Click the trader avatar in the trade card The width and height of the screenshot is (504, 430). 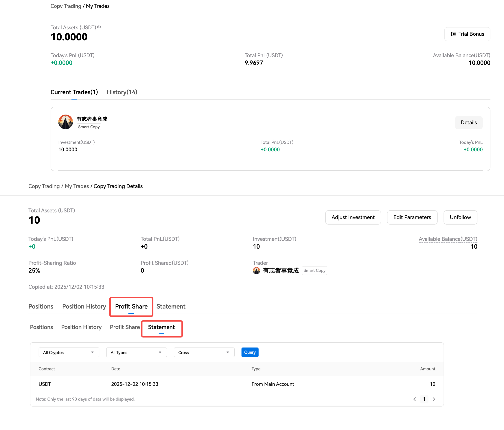pos(65,122)
